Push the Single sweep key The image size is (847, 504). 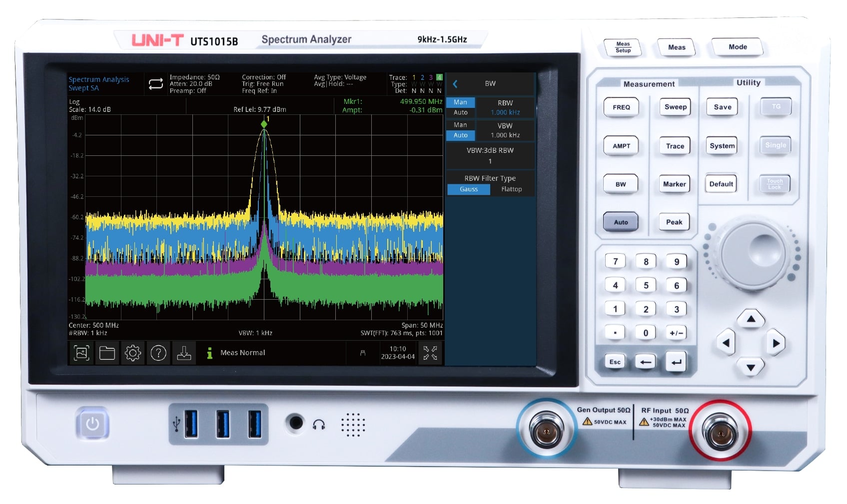[776, 145]
